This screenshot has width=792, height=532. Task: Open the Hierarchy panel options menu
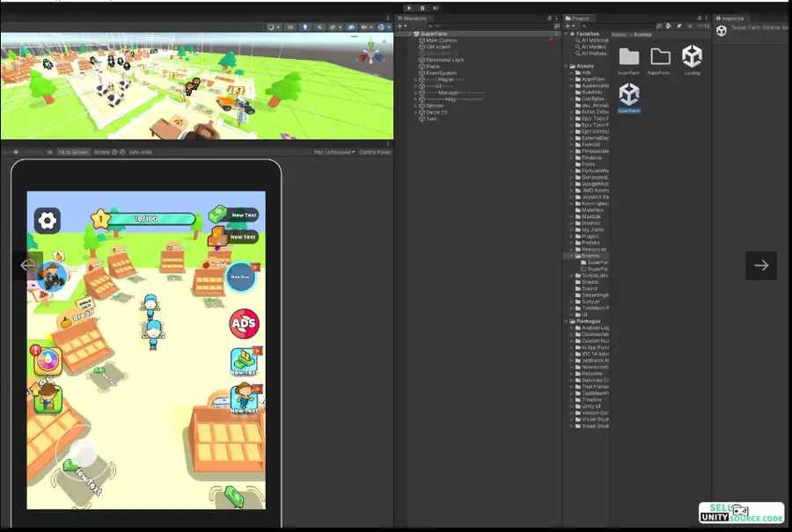click(x=556, y=18)
